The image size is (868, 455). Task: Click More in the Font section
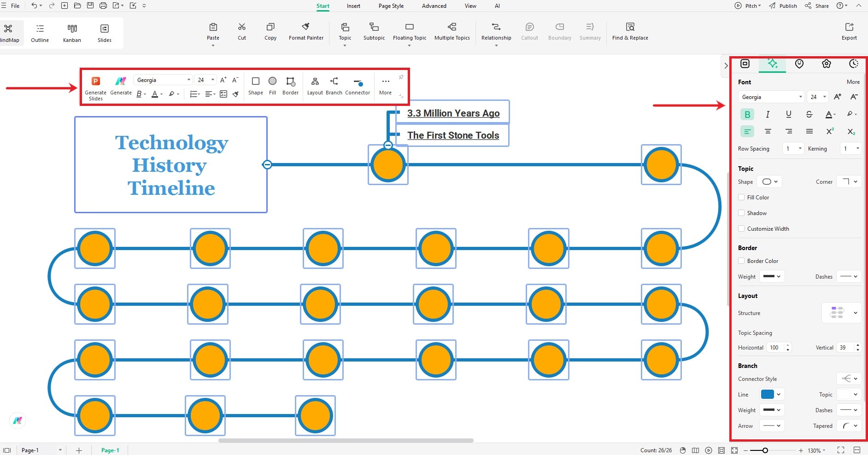click(853, 82)
